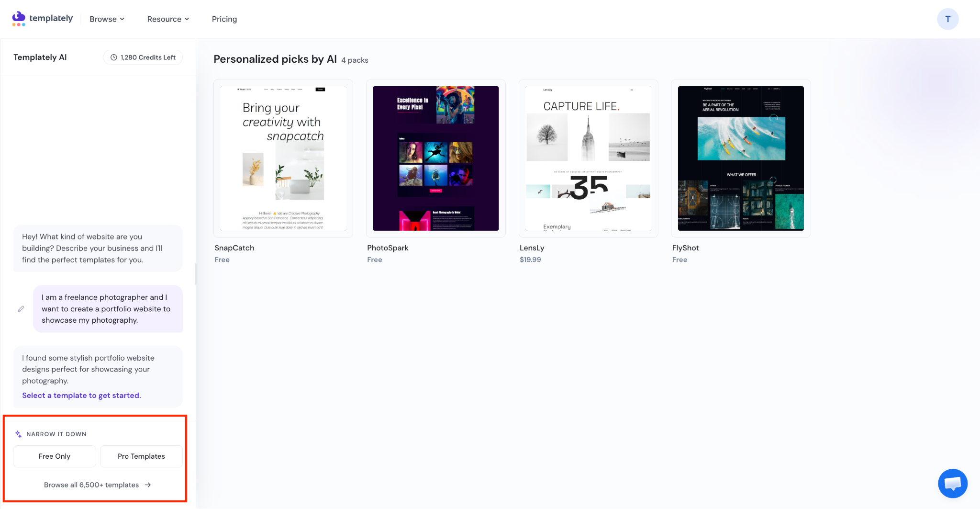Filter results to Free Only
This screenshot has height=509, width=980.
tap(55, 456)
